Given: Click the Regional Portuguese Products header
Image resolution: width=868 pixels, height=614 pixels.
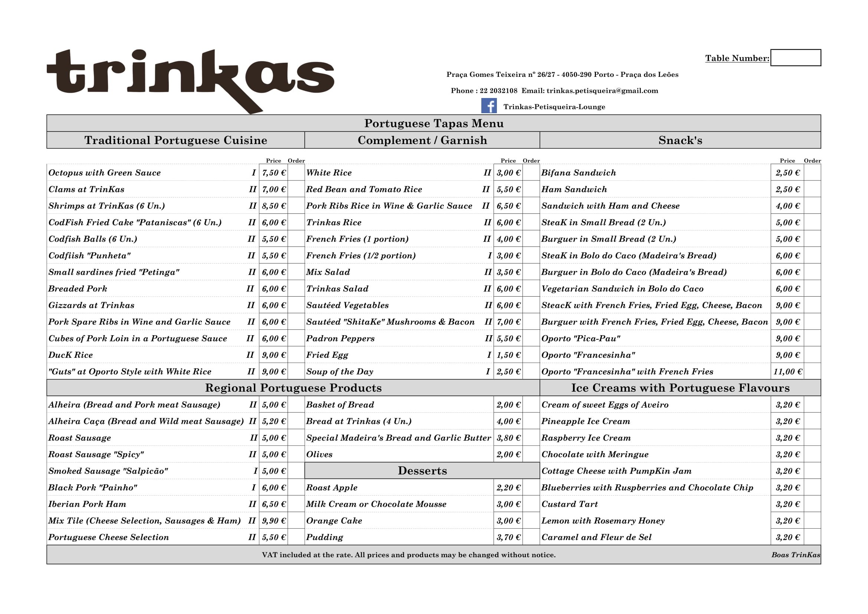Looking at the screenshot, I should coord(294,388).
